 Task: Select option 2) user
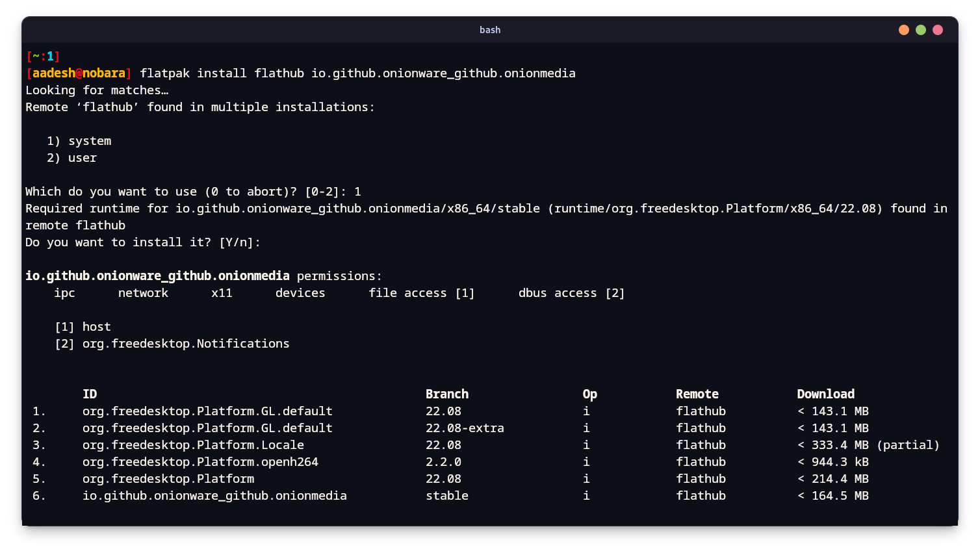(x=72, y=157)
